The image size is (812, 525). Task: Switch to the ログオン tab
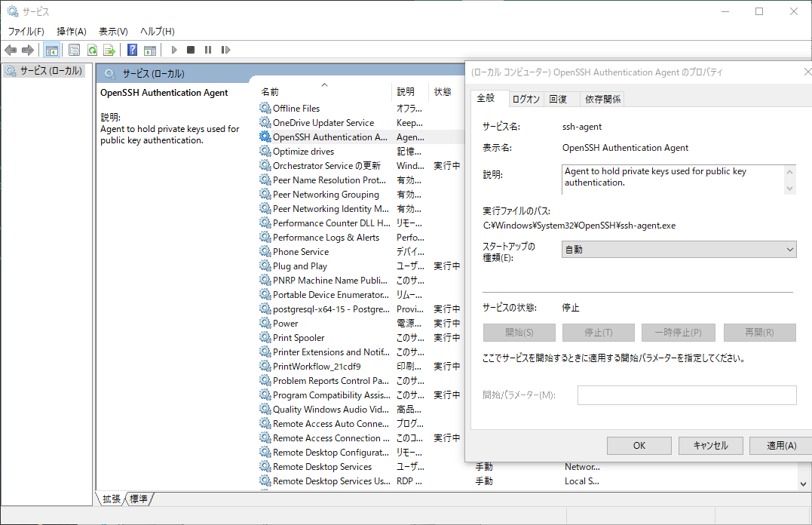(526, 97)
